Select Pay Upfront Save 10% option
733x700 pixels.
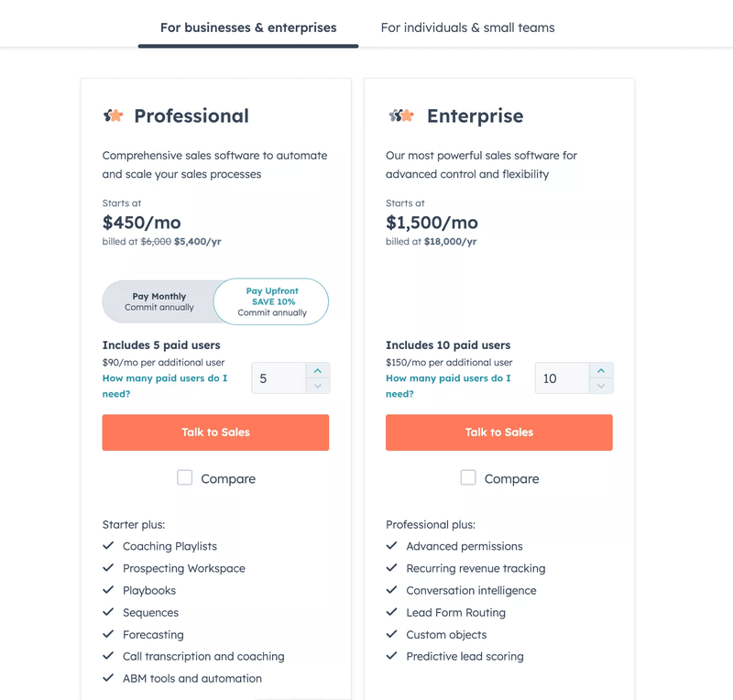tap(271, 301)
